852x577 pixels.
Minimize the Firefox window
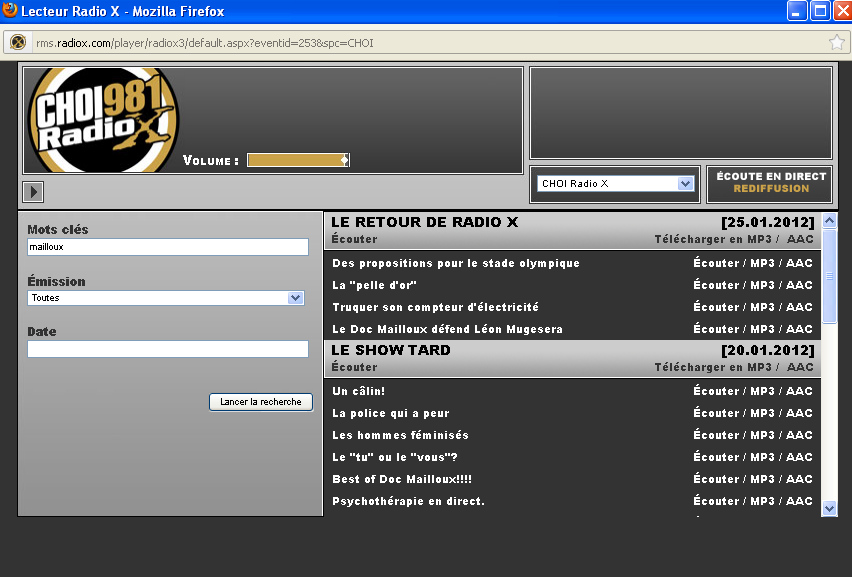[797, 11]
